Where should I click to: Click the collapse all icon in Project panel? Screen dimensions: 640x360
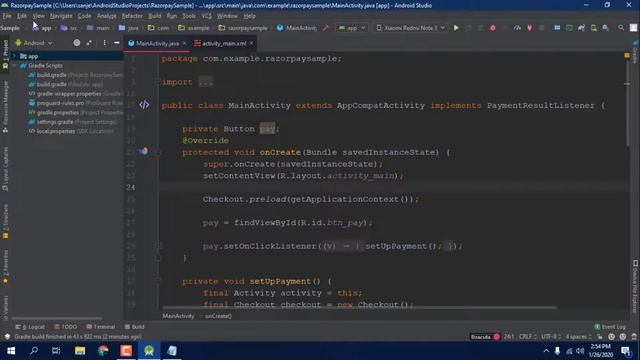(x=89, y=42)
